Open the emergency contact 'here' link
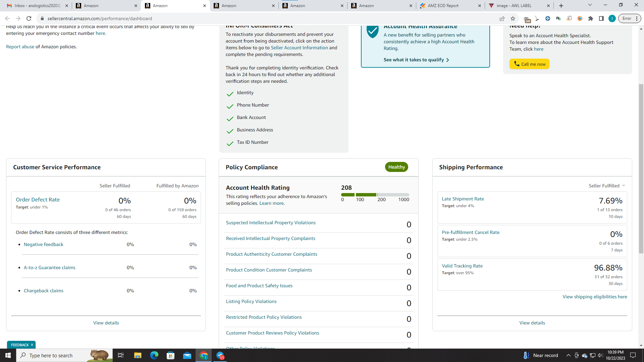Viewport: 644px width, 362px height. click(x=100, y=33)
